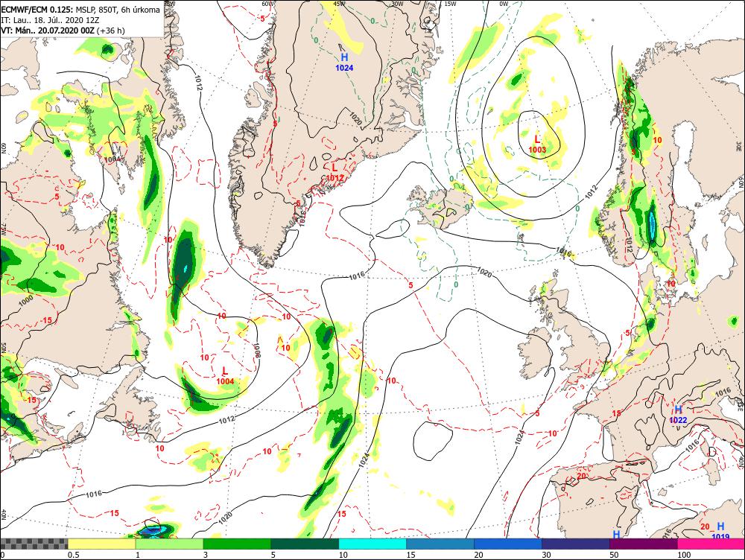Click the '30E' longitude label at right edge
This screenshot has width=745, height=560.
[739, 145]
